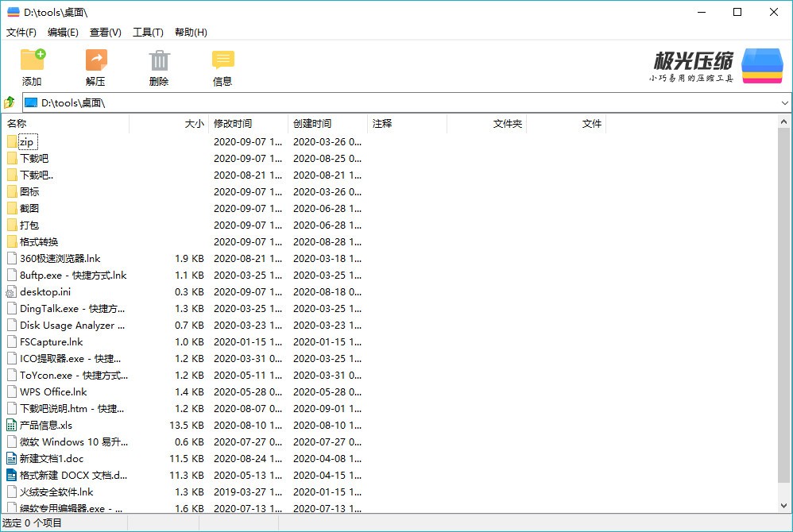Open the 工具(T) menu

(148, 33)
